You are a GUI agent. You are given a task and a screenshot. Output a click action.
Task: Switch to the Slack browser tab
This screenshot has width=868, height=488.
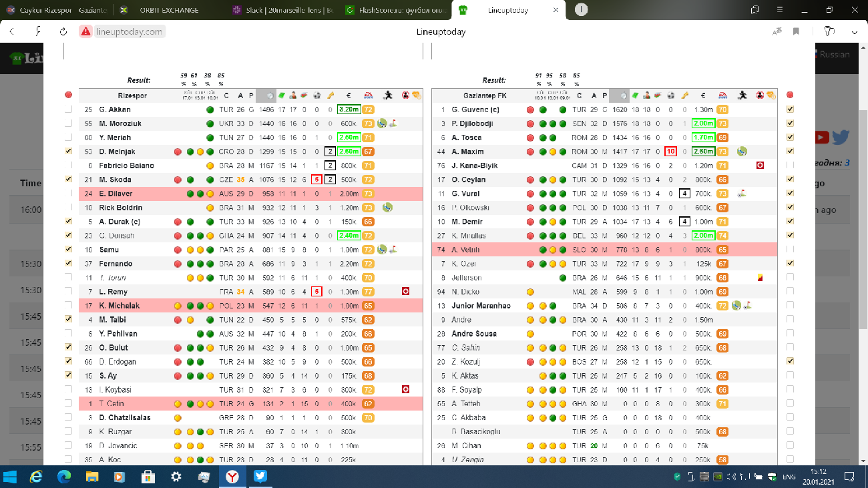280,10
